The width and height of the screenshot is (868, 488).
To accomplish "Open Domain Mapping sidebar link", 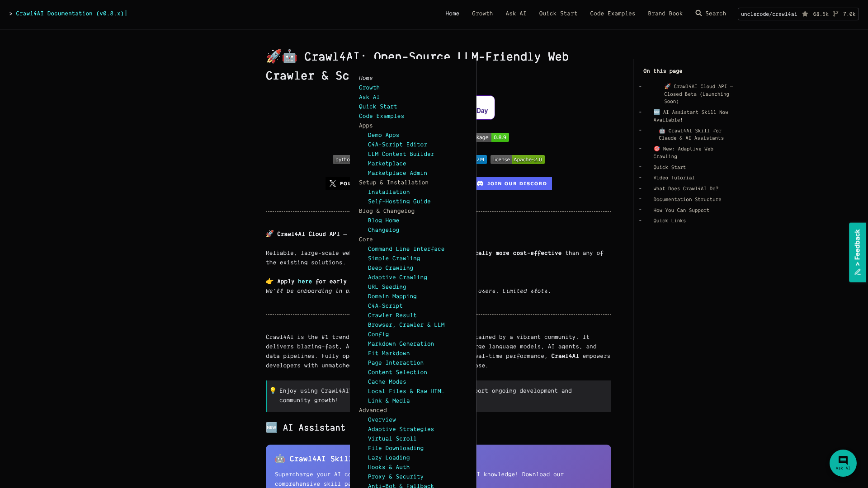I will point(392,296).
